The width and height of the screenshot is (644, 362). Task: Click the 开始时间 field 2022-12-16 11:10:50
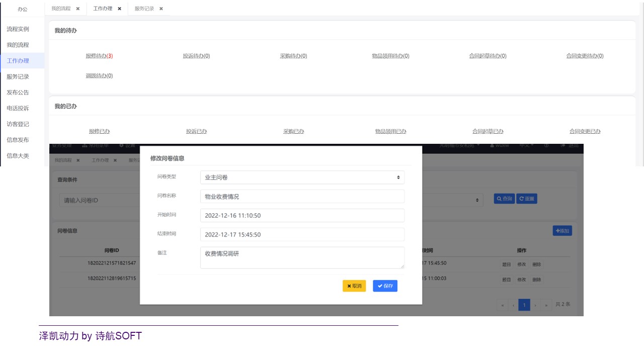(x=302, y=215)
